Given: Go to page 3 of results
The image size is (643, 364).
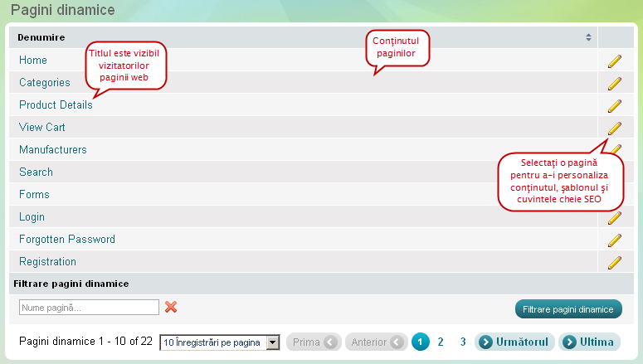Looking at the screenshot, I should point(463,342).
